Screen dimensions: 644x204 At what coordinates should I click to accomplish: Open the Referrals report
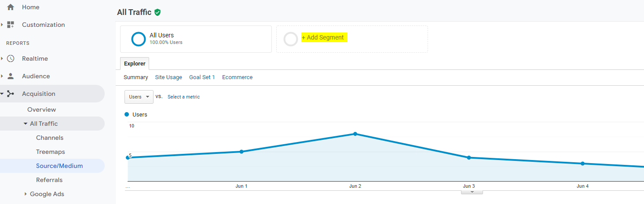(49, 180)
